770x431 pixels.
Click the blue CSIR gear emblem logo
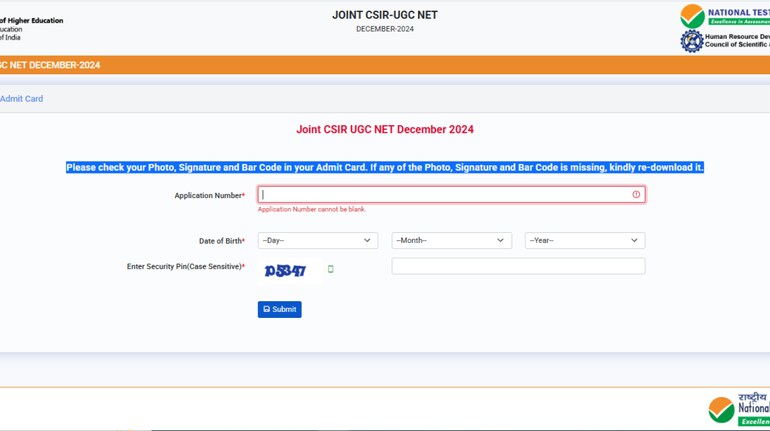[691, 41]
